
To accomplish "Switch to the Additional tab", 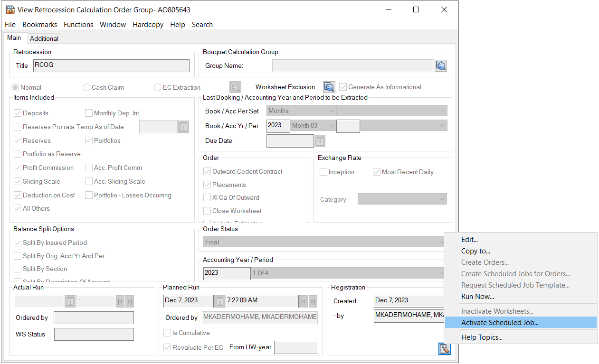I will [44, 38].
